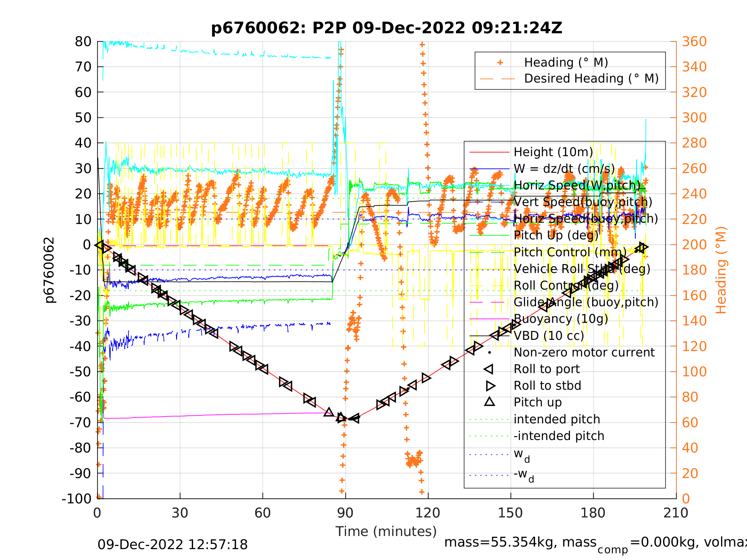
Task: Click x-axis tick label 150
Action: pos(510,513)
